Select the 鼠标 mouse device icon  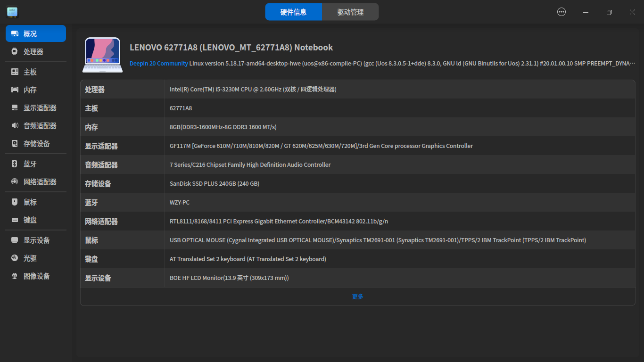coord(29,202)
